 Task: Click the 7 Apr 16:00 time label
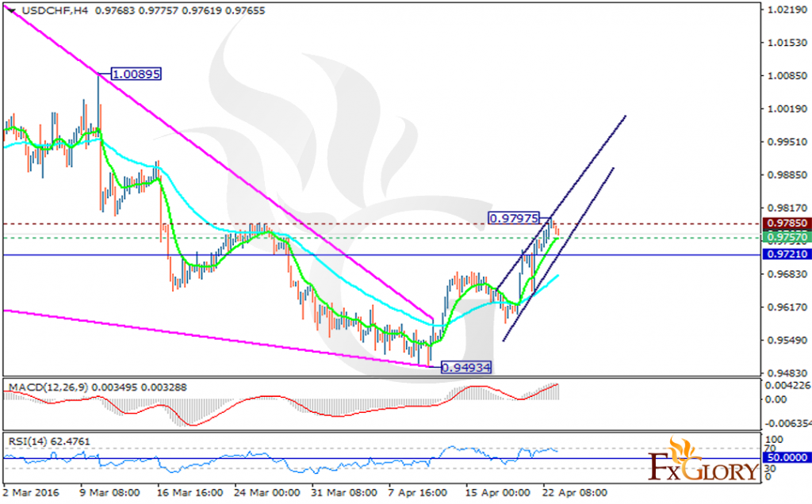(417, 492)
